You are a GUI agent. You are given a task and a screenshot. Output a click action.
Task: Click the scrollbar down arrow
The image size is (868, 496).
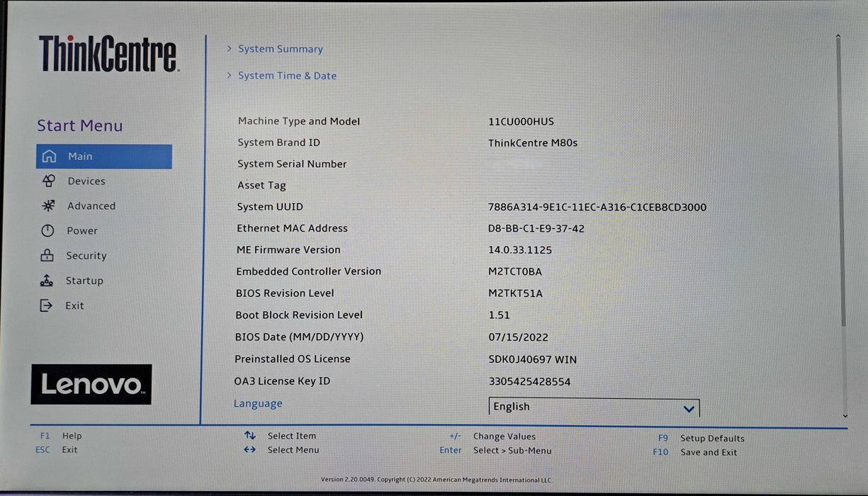coord(845,415)
